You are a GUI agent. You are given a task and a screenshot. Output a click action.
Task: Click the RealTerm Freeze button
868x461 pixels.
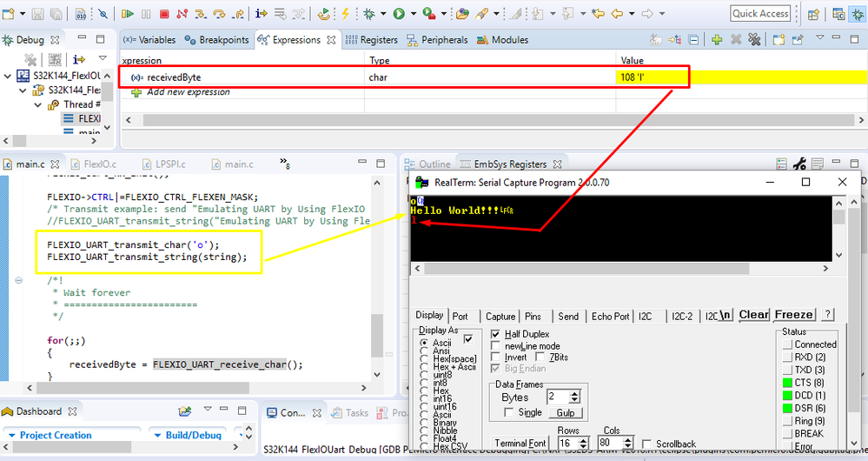[794, 315]
